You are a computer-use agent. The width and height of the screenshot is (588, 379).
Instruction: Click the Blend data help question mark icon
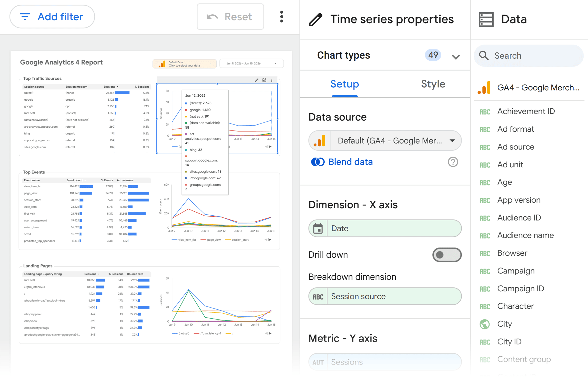pos(453,162)
